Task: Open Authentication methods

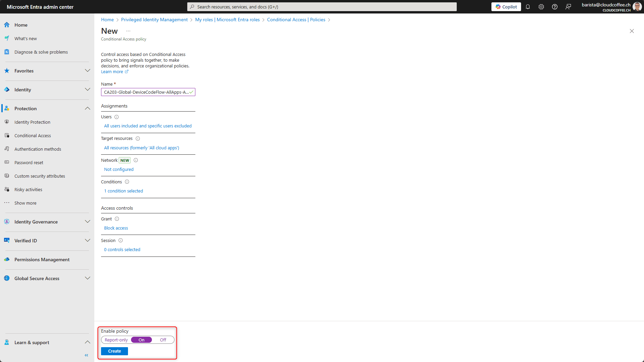Action: point(37,149)
